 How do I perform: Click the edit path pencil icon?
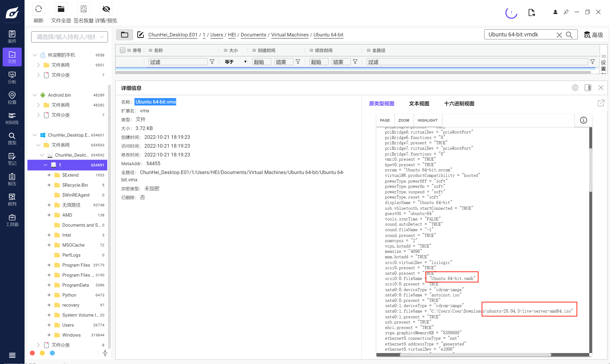click(x=140, y=35)
